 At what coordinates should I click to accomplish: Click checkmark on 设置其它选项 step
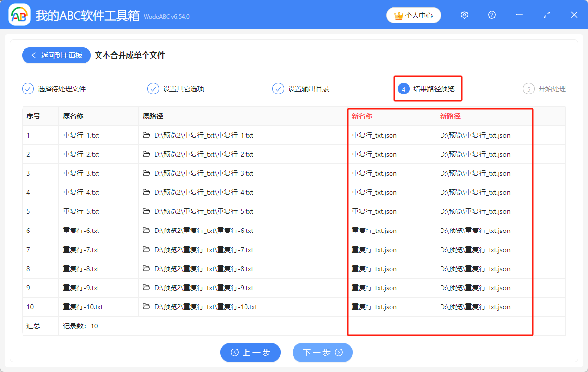click(x=153, y=89)
